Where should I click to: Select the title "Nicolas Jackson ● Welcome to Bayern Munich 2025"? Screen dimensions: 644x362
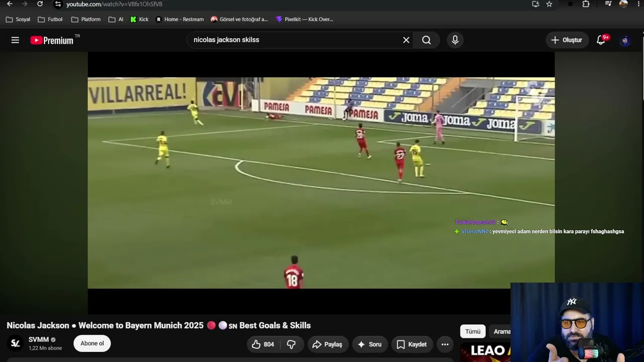point(105,325)
